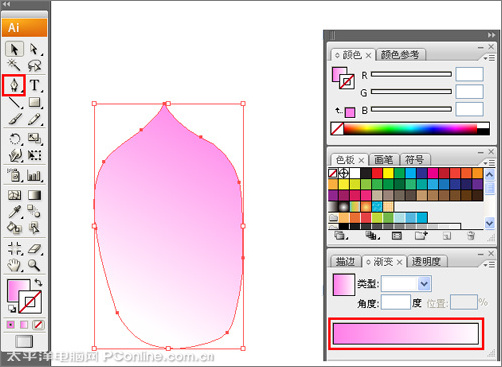Screen dimensions: 502x367
Task: Set paint mode to Gradient in toolbox
Action: point(24,325)
